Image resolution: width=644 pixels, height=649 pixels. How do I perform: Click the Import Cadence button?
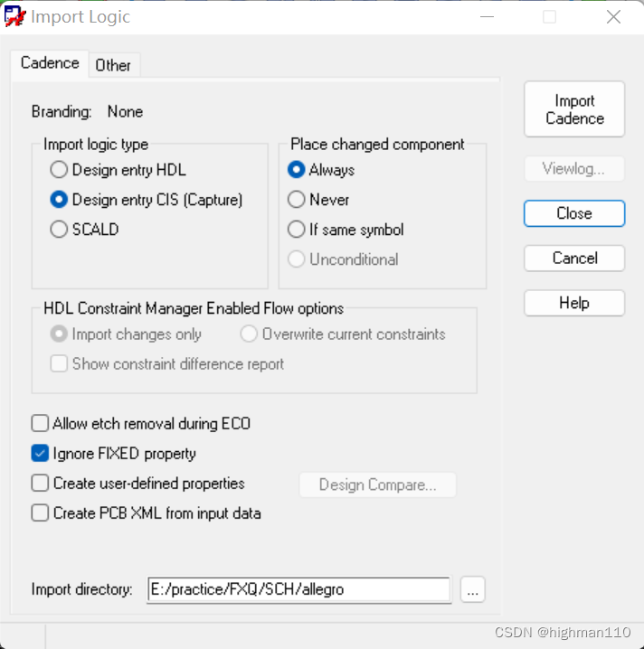[574, 109]
